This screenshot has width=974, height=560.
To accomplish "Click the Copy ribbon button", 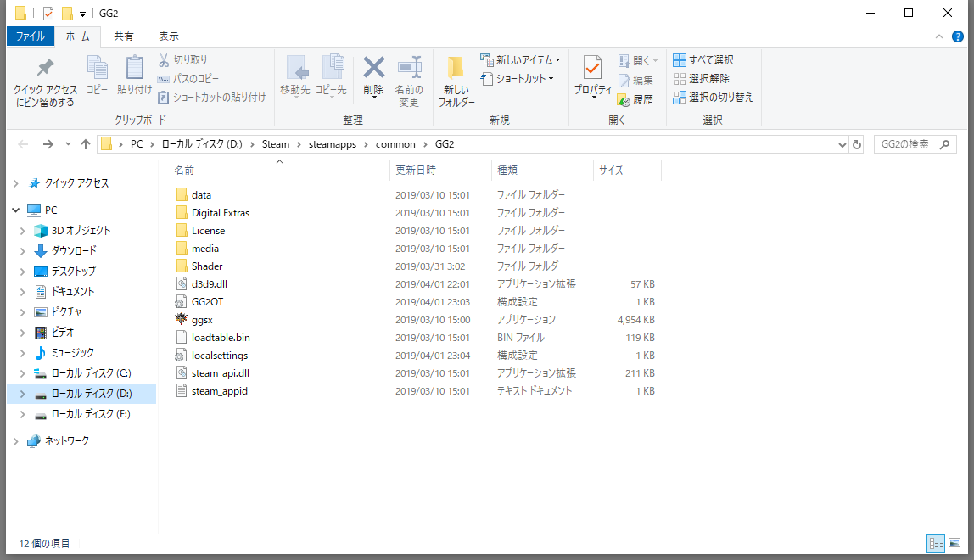I will (97, 76).
